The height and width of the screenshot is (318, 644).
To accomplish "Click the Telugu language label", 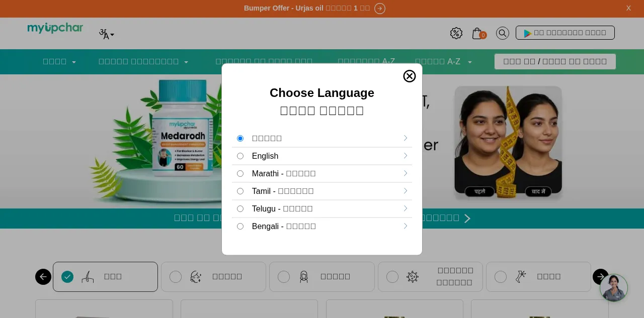I will 282,209.
